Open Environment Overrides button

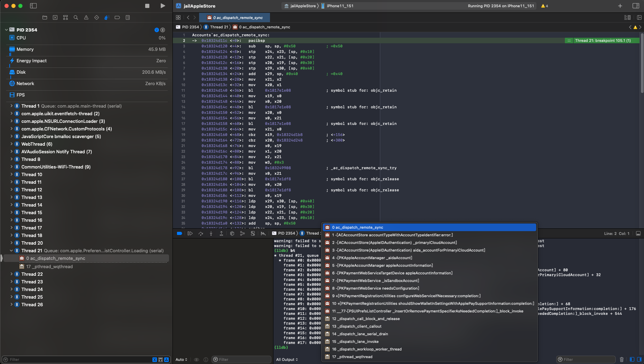click(x=253, y=234)
